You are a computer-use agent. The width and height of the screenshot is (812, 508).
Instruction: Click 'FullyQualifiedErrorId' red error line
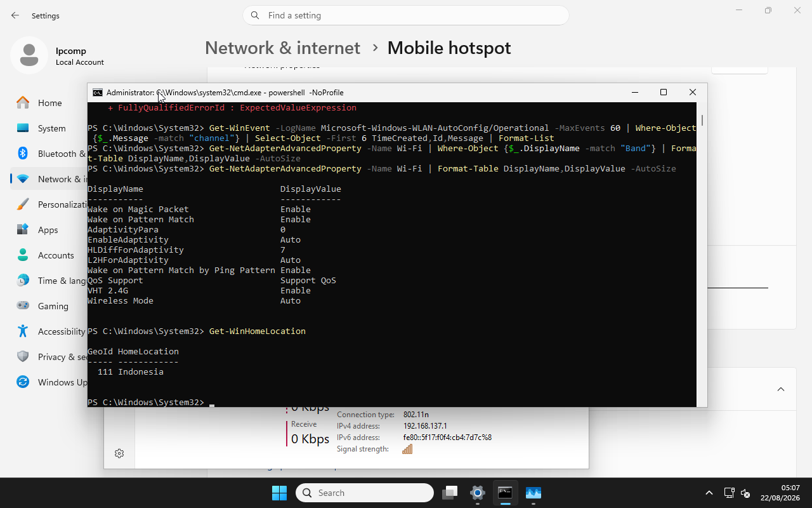point(232,107)
